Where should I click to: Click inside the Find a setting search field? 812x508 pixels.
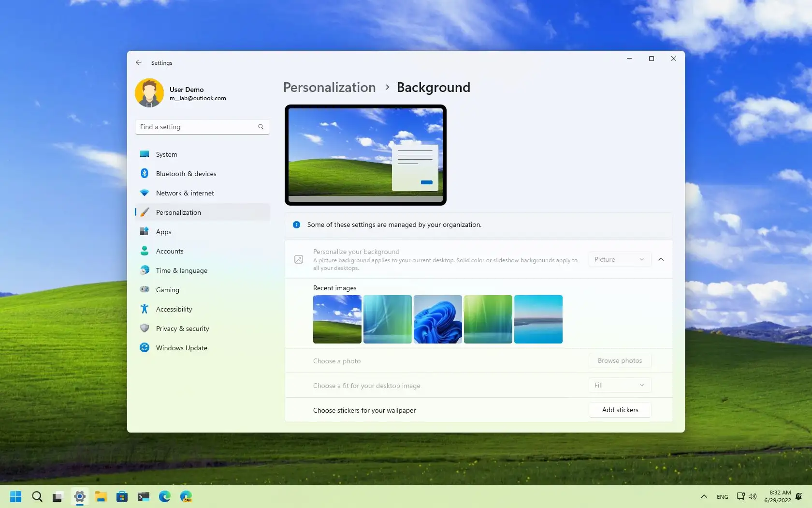198,127
